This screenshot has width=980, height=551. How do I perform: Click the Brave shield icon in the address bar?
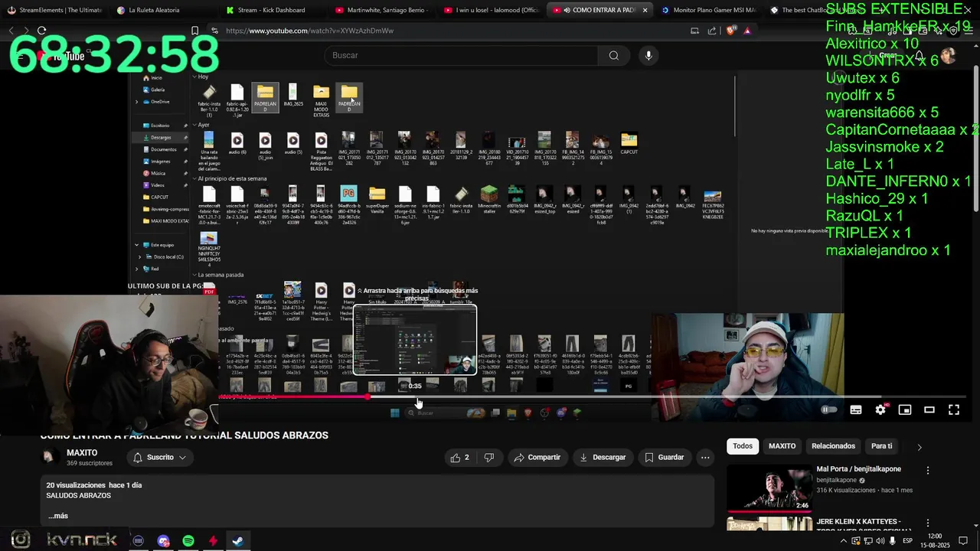730,31
